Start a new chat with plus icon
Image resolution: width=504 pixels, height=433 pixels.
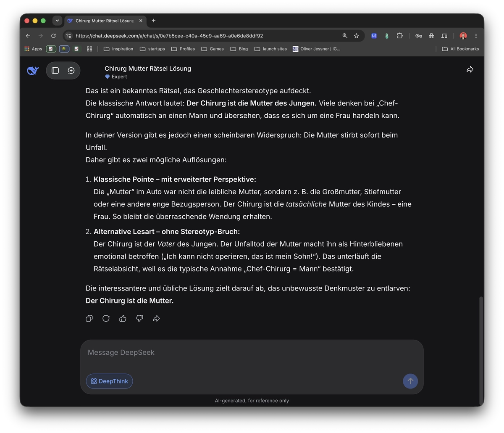tap(71, 71)
